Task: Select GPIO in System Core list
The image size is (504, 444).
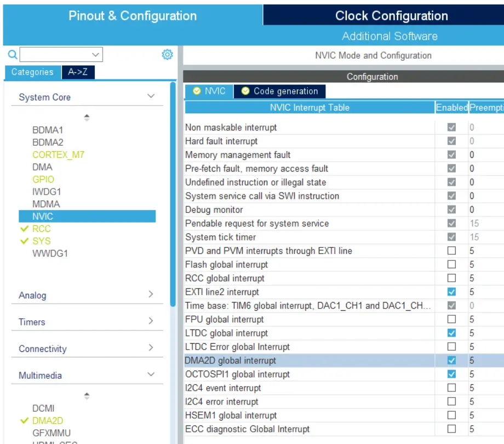Action: point(43,179)
